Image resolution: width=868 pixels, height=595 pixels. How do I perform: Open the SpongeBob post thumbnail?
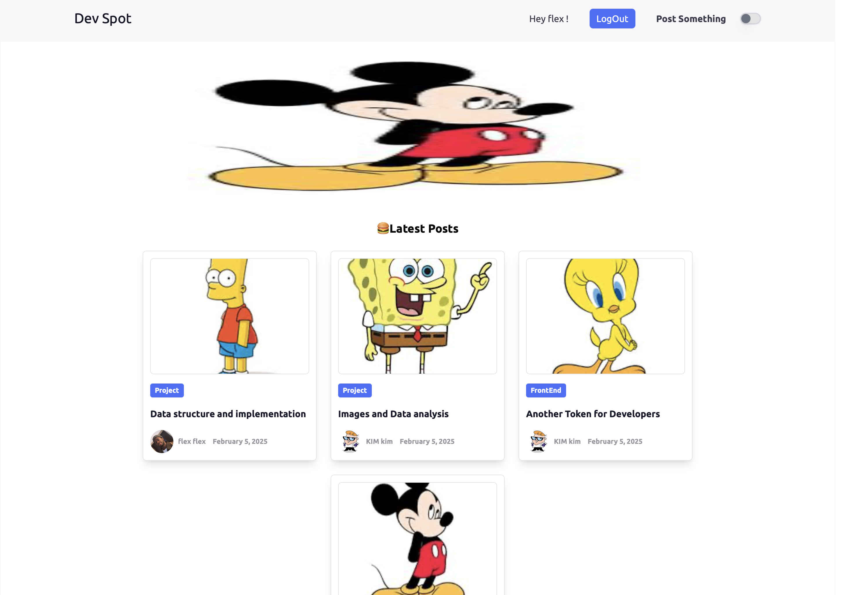pyautogui.click(x=417, y=316)
